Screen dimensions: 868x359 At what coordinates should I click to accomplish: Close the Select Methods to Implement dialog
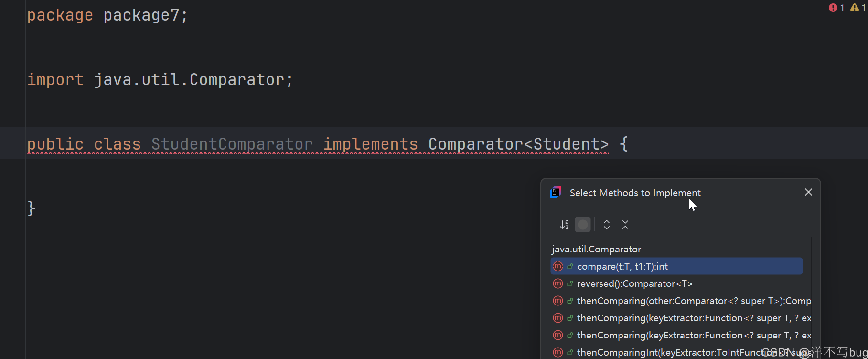point(808,192)
